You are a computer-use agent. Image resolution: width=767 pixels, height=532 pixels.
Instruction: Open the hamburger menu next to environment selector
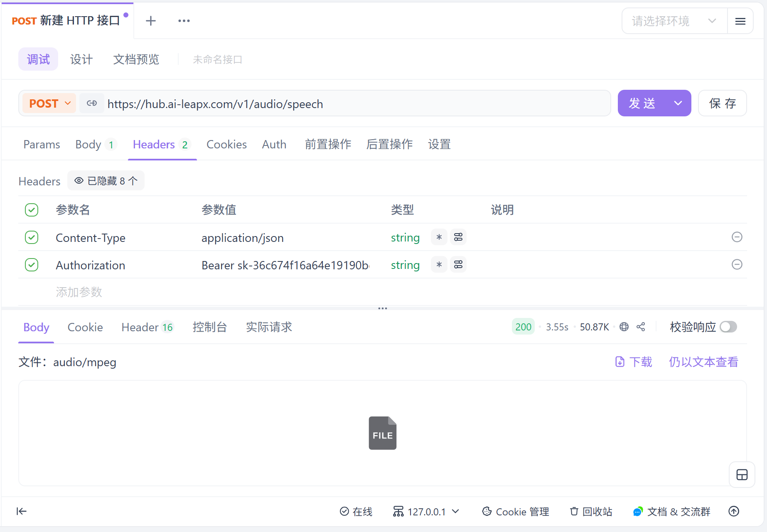(x=740, y=21)
